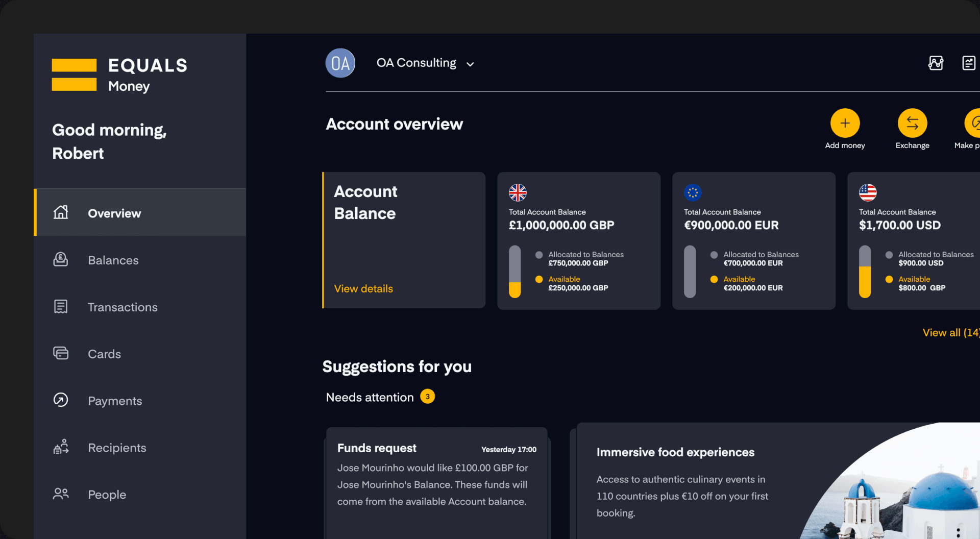This screenshot has height=539, width=980.
Task: Click the GBP balance progress bar
Action: tap(515, 272)
